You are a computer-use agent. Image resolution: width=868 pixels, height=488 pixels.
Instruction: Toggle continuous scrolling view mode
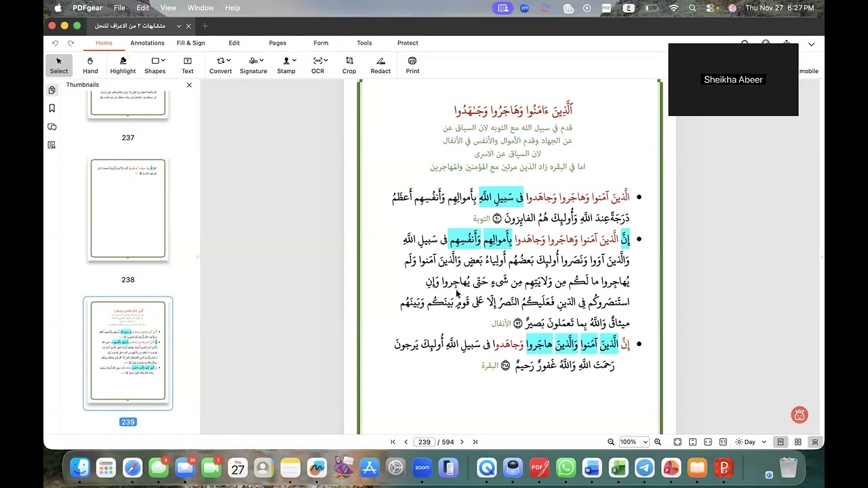[x=814, y=442]
